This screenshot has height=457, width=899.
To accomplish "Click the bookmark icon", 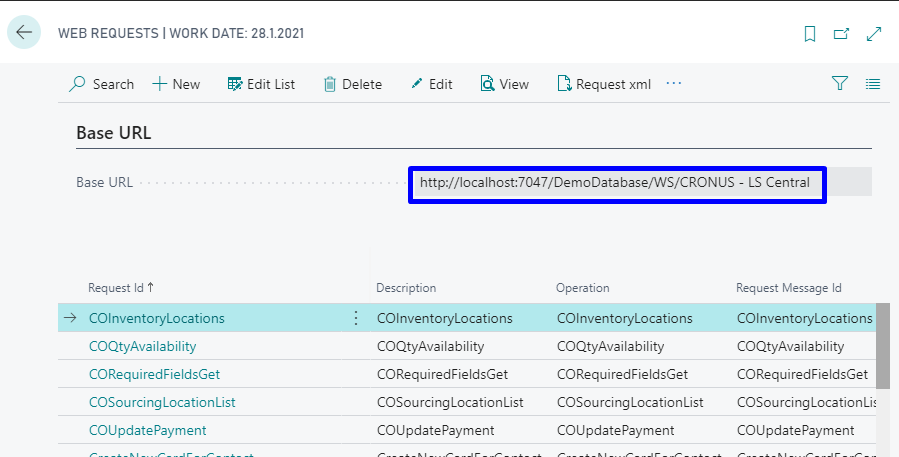I will (x=810, y=33).
